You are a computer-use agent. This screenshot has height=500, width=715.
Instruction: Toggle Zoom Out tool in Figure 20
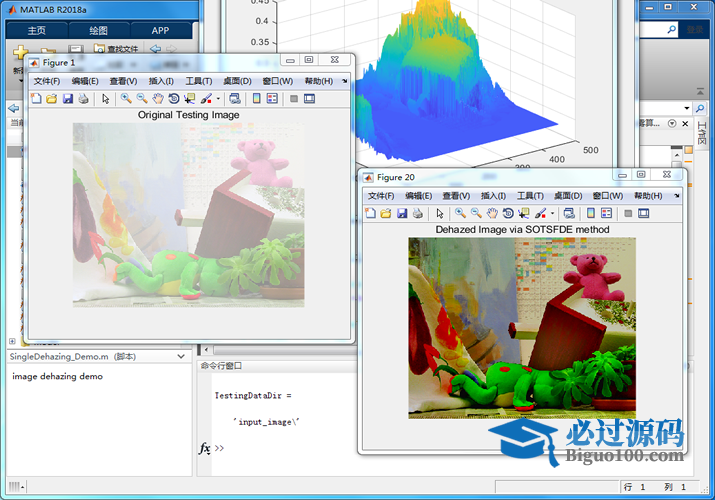[476, 213]
